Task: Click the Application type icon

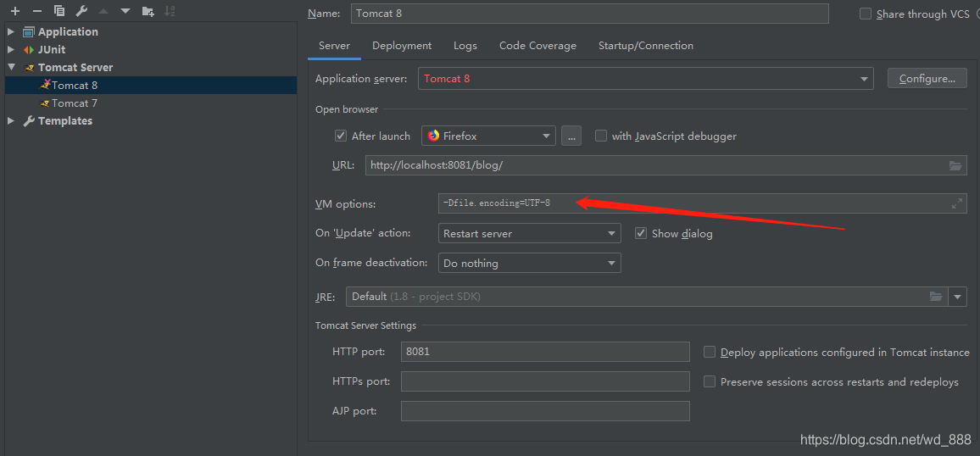Action: click(x=29, y=32)
